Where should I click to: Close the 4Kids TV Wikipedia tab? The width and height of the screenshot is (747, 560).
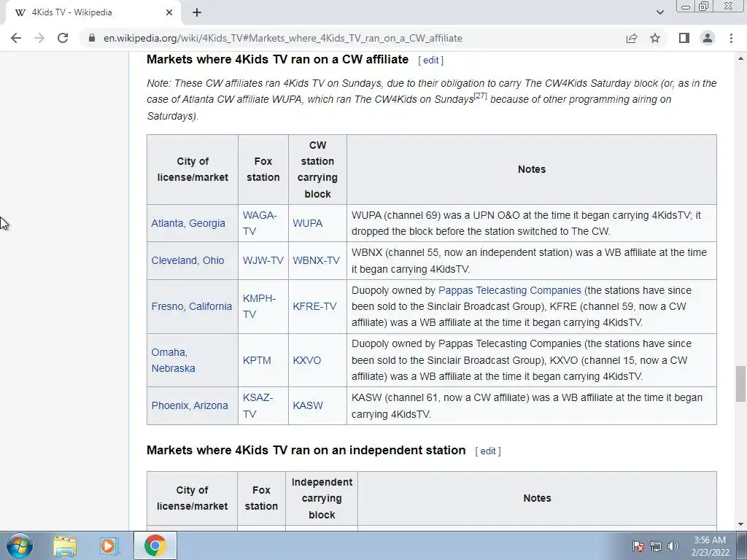click(x=169, y=12)
